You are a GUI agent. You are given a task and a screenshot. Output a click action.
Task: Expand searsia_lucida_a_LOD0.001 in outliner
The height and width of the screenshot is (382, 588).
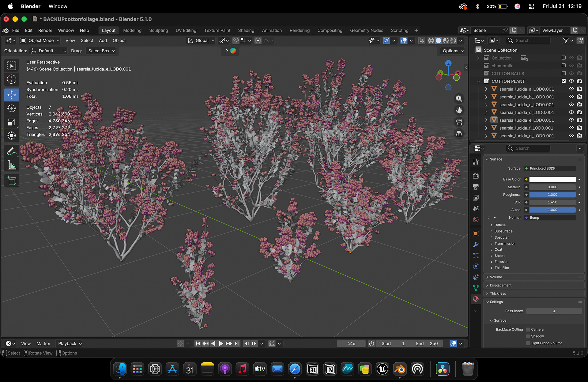486,89
